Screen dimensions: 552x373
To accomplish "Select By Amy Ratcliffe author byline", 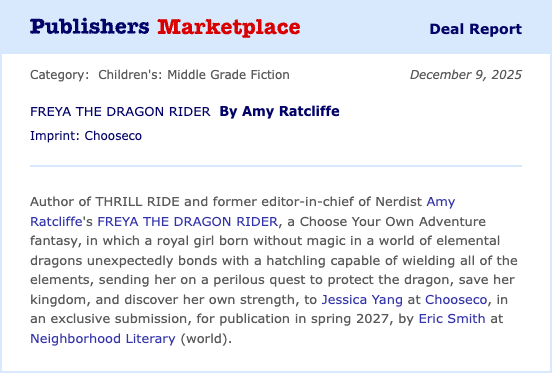I will 280,111.
